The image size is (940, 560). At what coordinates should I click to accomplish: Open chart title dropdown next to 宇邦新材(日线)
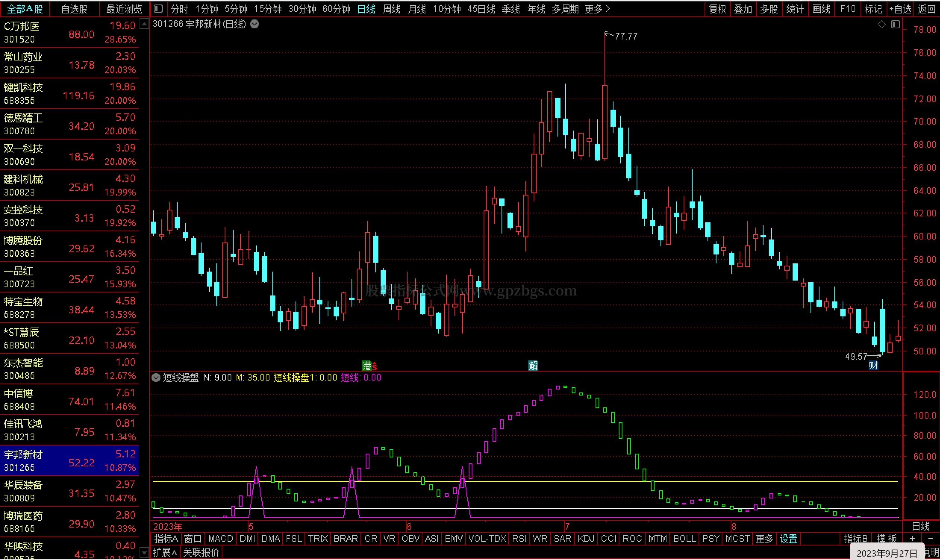tap(255, 24)
